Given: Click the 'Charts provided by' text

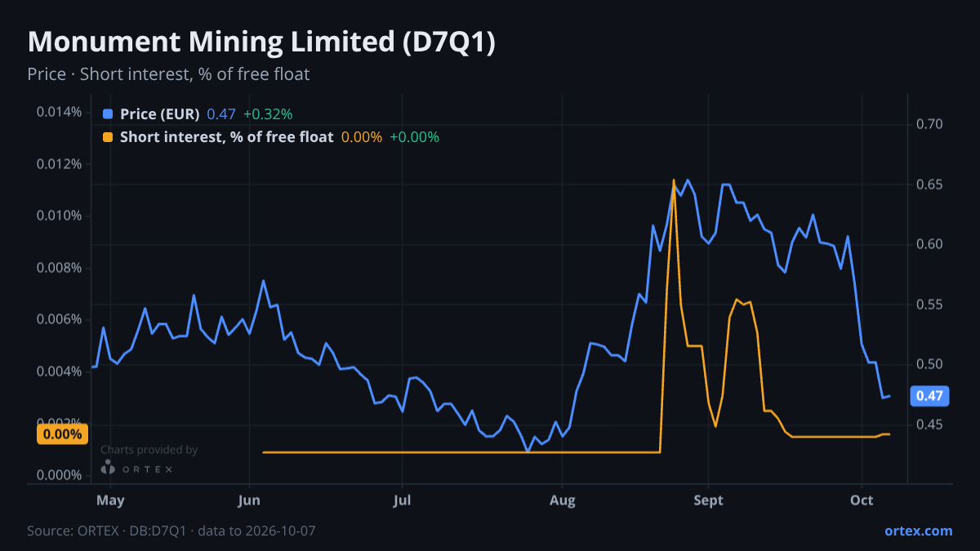Looking at the screenshot, I should pyautogui.click(x=149, y=450).
